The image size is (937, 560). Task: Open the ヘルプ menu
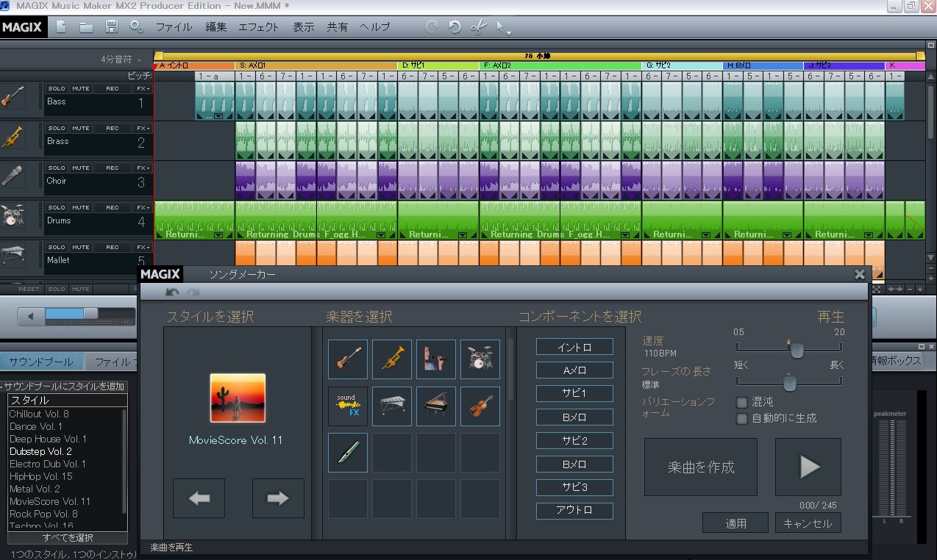(x=375, y=27)
